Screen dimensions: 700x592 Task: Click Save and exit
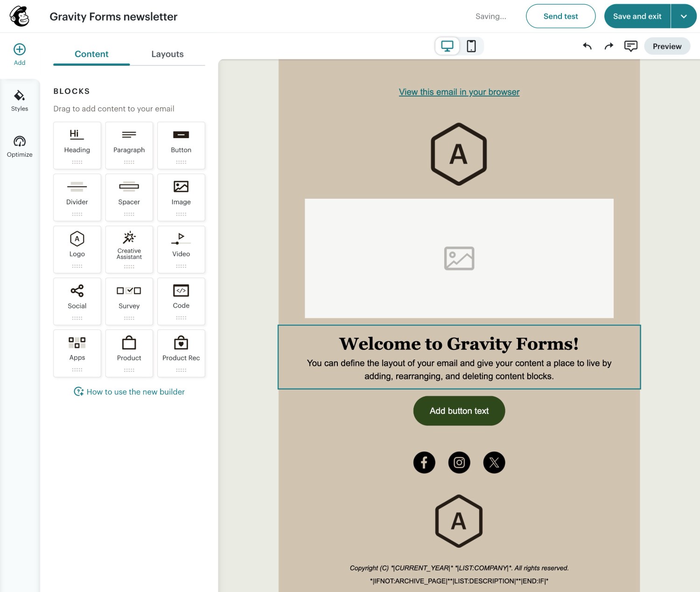(x=637, y=16)
